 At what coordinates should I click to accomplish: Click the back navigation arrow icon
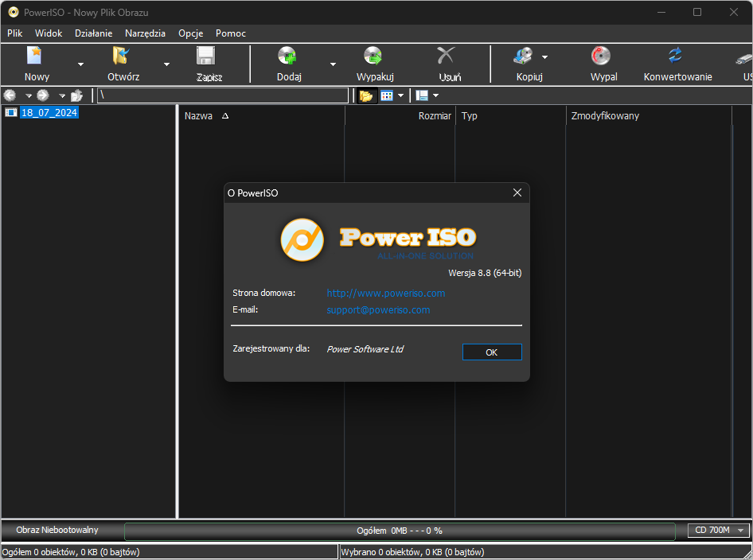click(x=10, y=95)
